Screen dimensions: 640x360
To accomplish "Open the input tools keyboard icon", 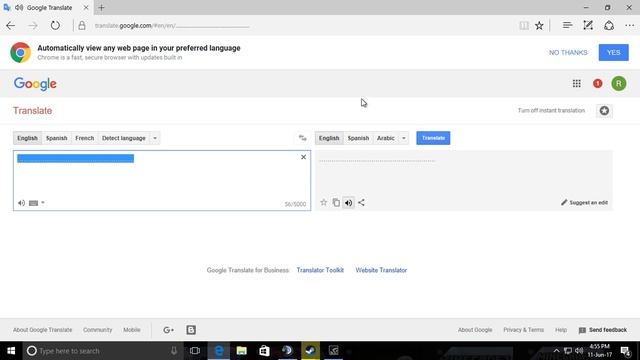I will coord(33,203).
